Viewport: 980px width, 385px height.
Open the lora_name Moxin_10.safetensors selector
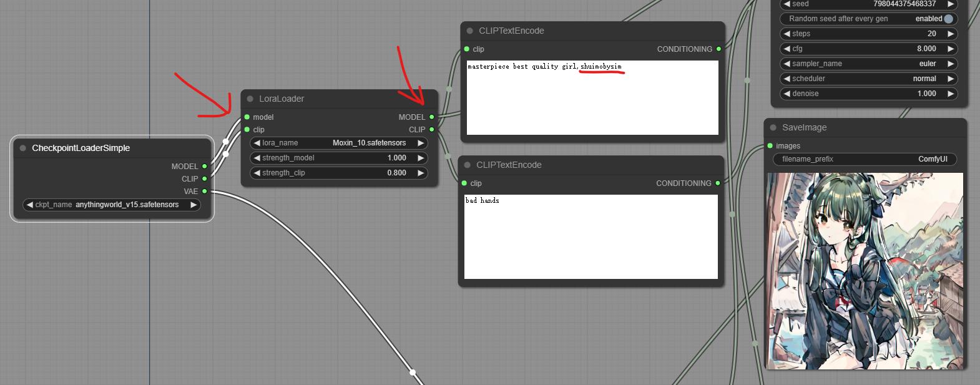click(x=339, y=143)
